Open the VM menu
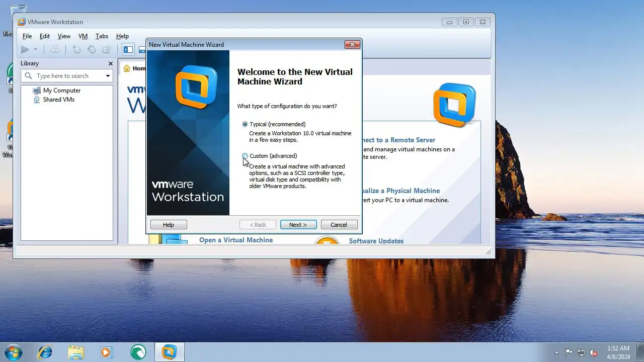Image resolution: width=644 pixels, height=362 pixels. point(83,36)
